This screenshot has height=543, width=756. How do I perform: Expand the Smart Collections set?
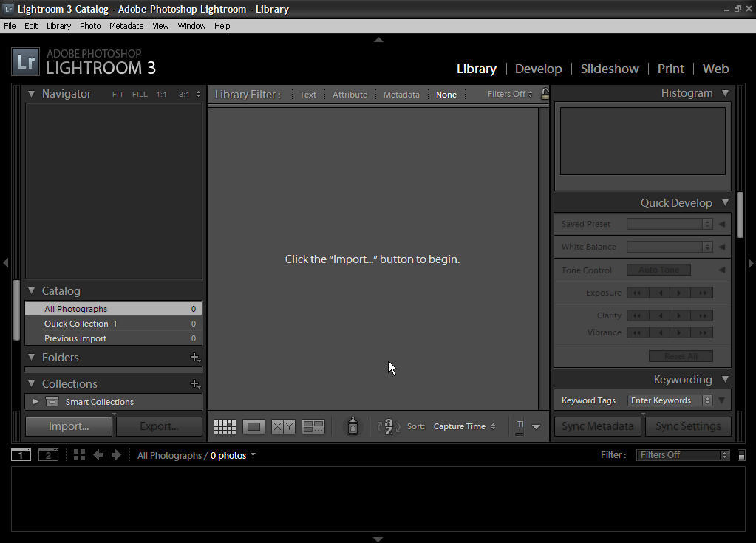[35, 401]
